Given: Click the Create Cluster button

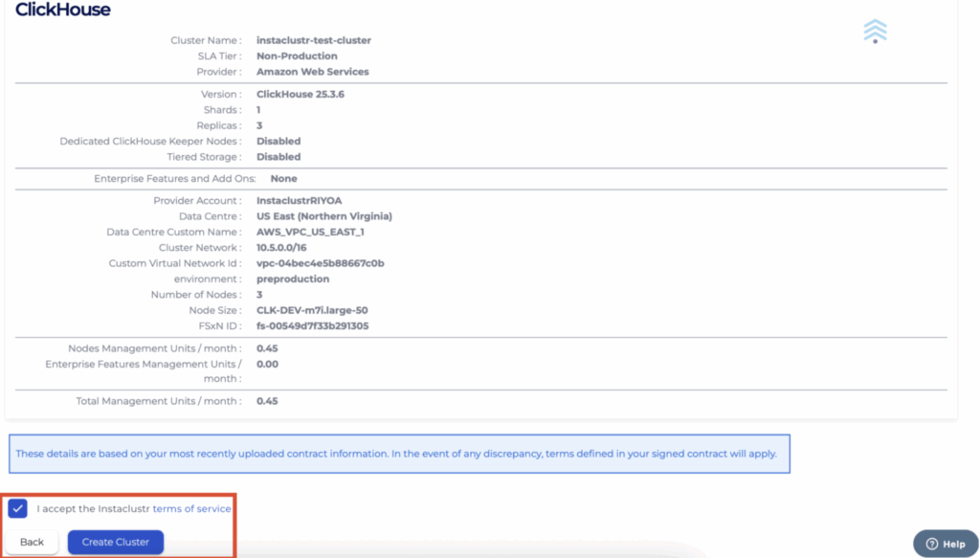Looking at the screenshot, I should pyautogui.click(x=115, y=542).
